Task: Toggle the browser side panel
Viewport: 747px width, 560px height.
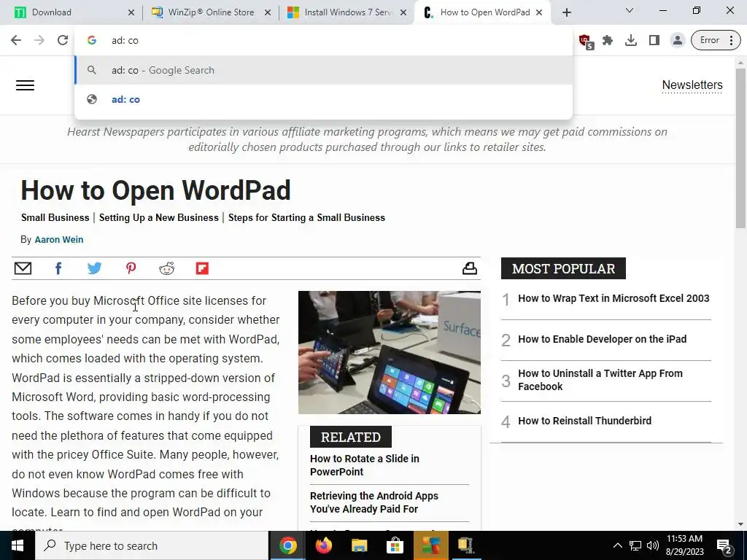Action: (654, 41)
